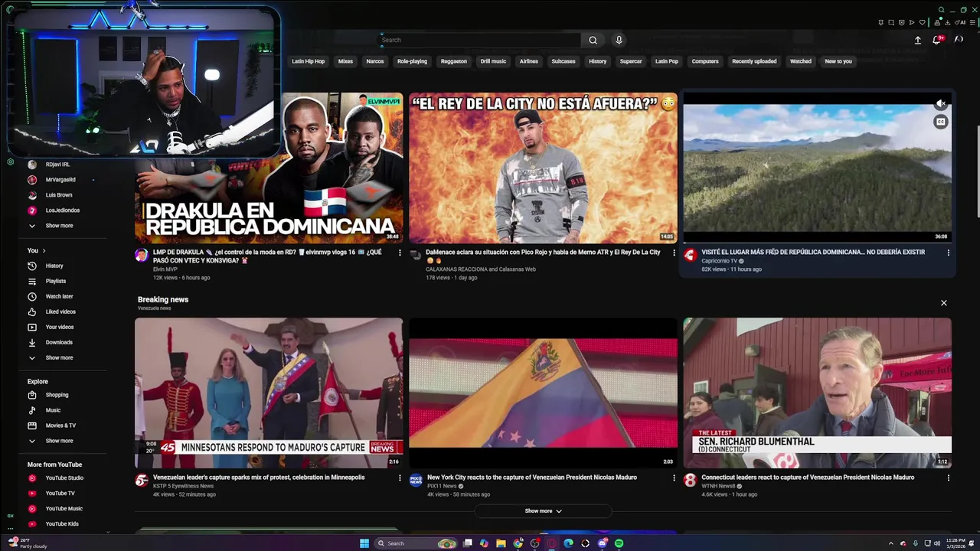Select the Recently uploaded chip
The height and width of the screenshot is (551, 980).
[754, 61]
